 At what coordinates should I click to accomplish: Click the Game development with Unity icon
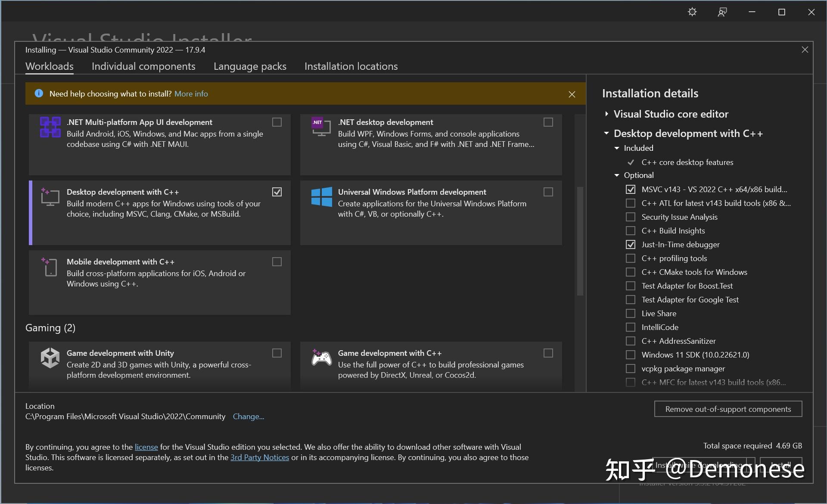click(50, 358)
